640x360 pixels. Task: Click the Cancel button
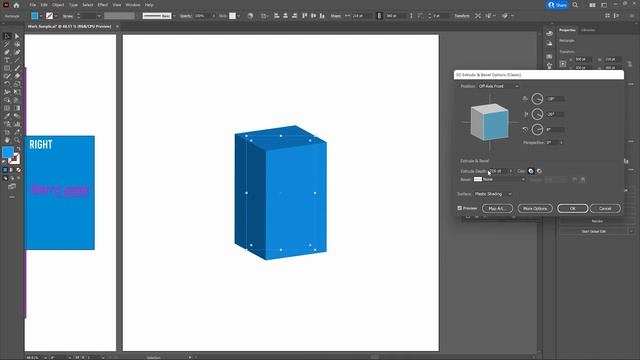tap(605, 208)
